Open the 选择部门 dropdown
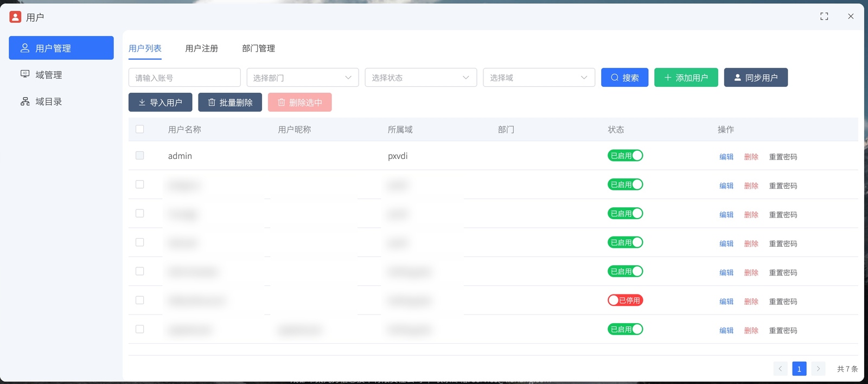Image resolution: width=868 pixels, height=384 pixels. point(303,78)
